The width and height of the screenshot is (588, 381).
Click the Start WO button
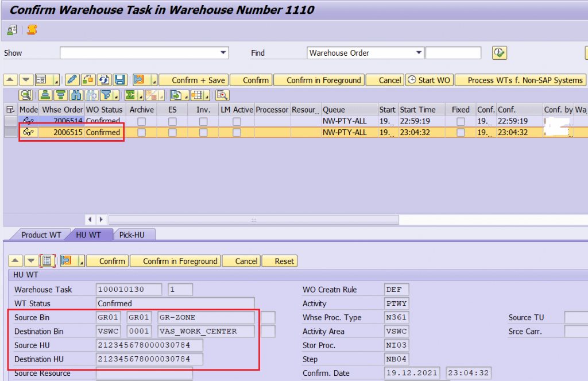[x=430, y=80]
